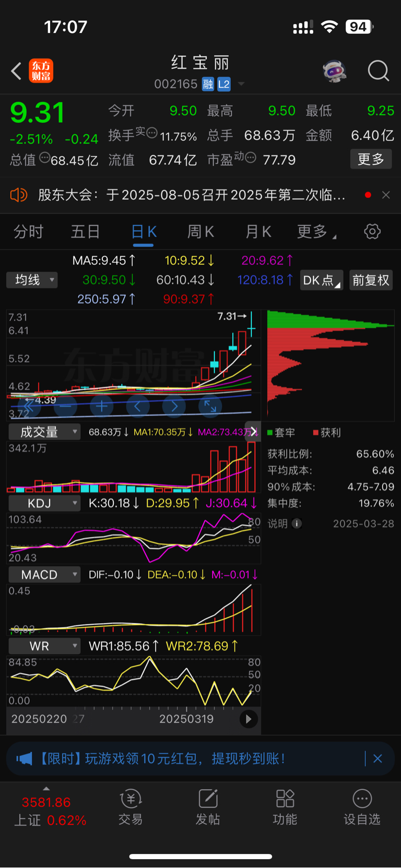This screenshot has height=868, width=401.
Task: Tap the 2025-03-28 date label
Action: (363, 524)
